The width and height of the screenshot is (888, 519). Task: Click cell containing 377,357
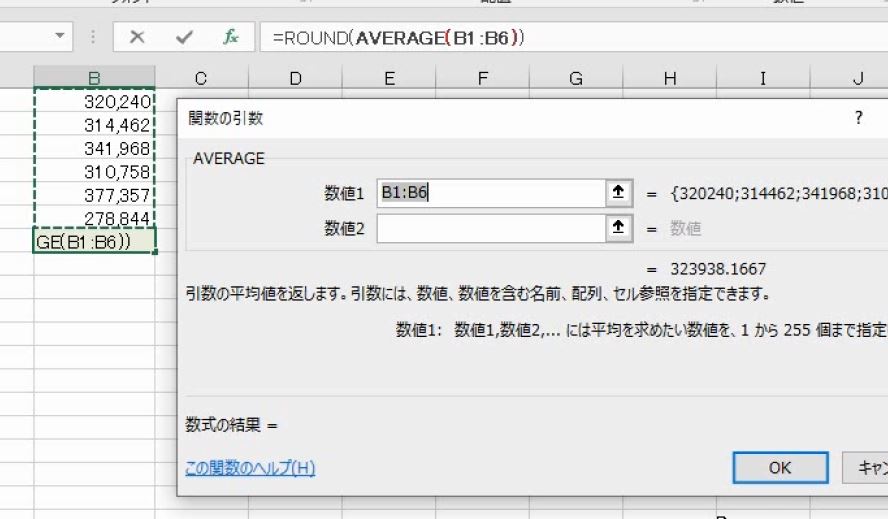click(x=94, y=195)
